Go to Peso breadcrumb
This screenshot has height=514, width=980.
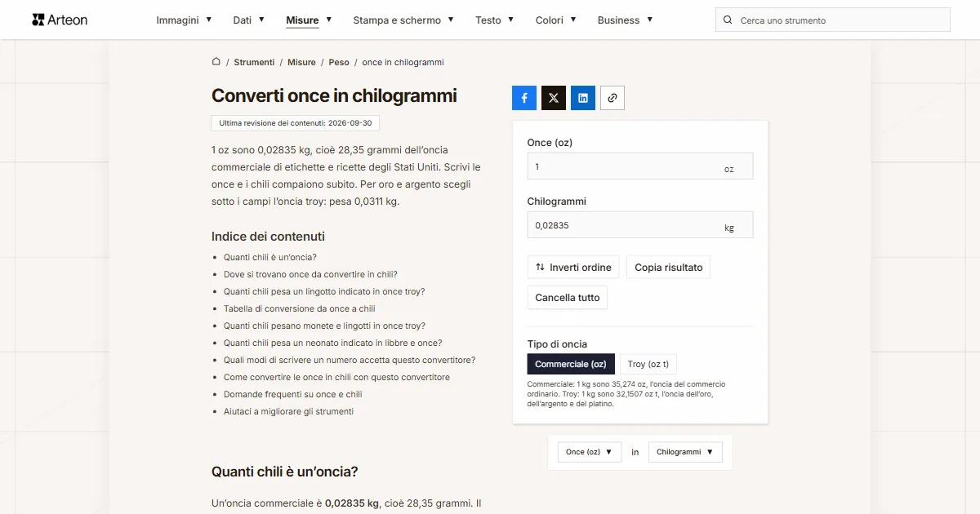(339, 62)
